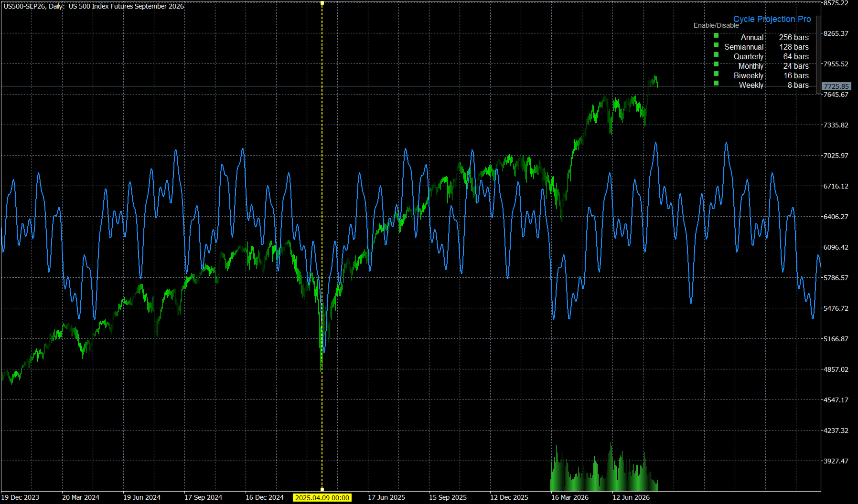The height and width of the screenshot is (504, 858).
Task: Toggle the Annual cycle green square
Action: pyautogui.click(x=716, y=35)
